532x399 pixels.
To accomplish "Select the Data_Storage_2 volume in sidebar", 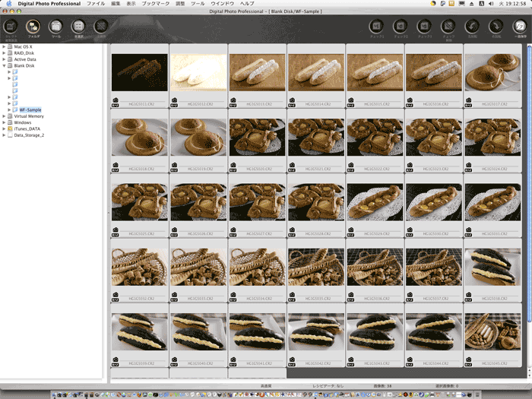I will click(30, 135).
